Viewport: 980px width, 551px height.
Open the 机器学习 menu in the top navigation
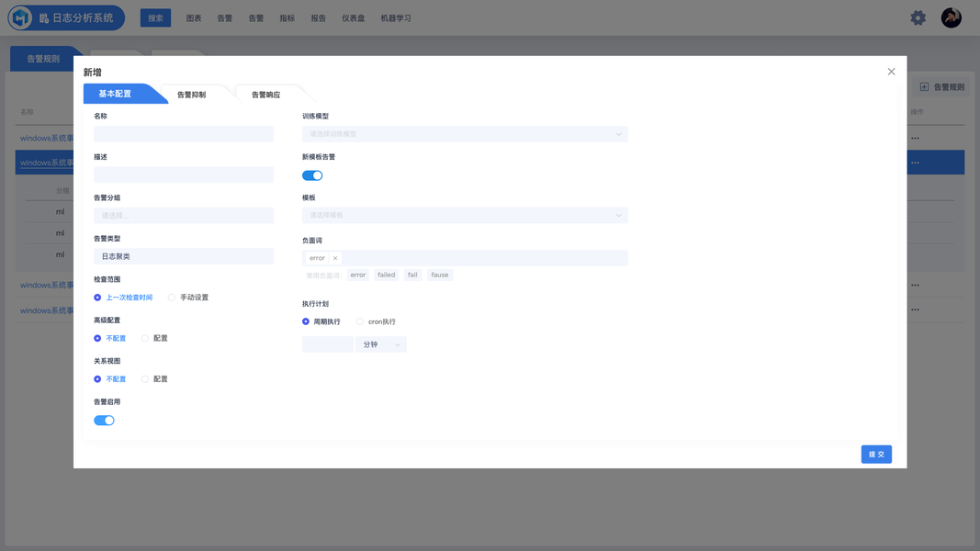point(396,18)
